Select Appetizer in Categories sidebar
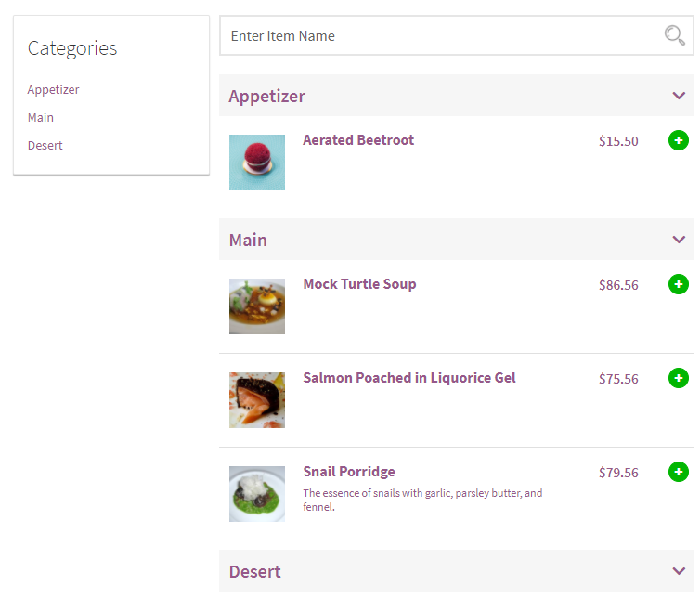700x612 pixels. tap(53, 90)
